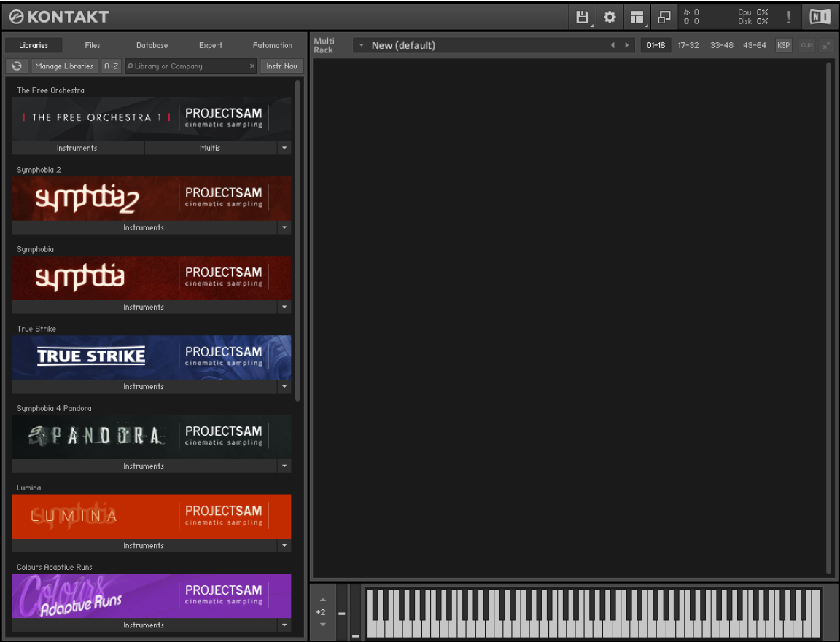Clear the library search with the X icon
The height and width of the screenshot is (642, 840).
click(252, 66)
